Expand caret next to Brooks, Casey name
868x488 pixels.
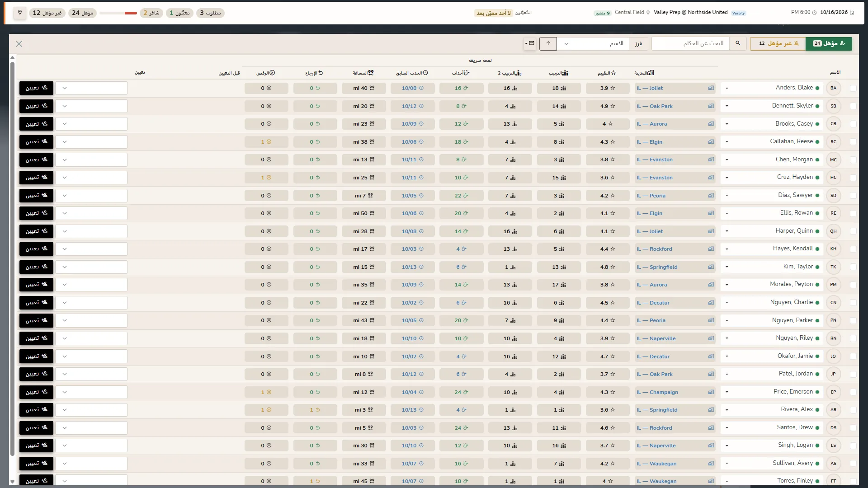click(x=727, y=124)
